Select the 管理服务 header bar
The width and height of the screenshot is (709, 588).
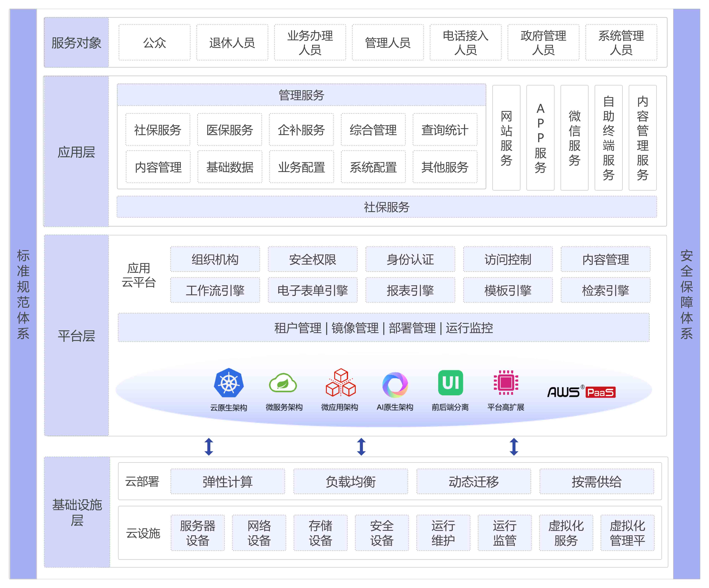pyautogui.click(x=301, y=95)
